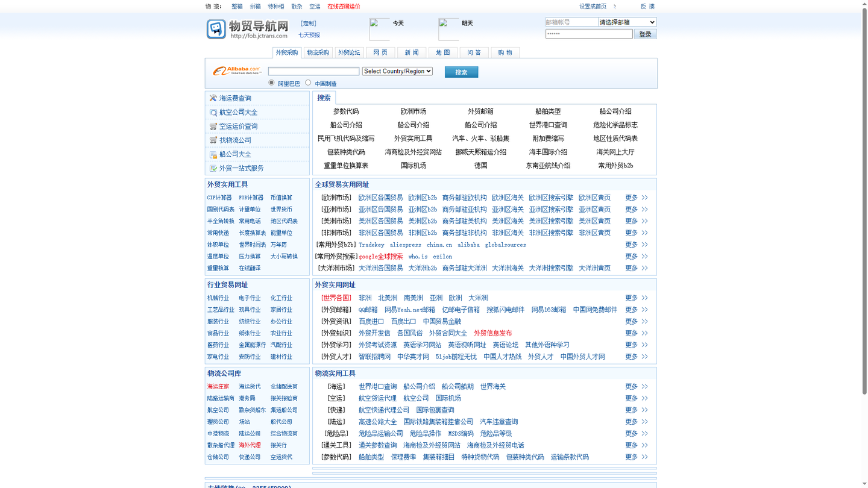
Task: Open the 七天预报 forecast link
Action: point(309,36)
